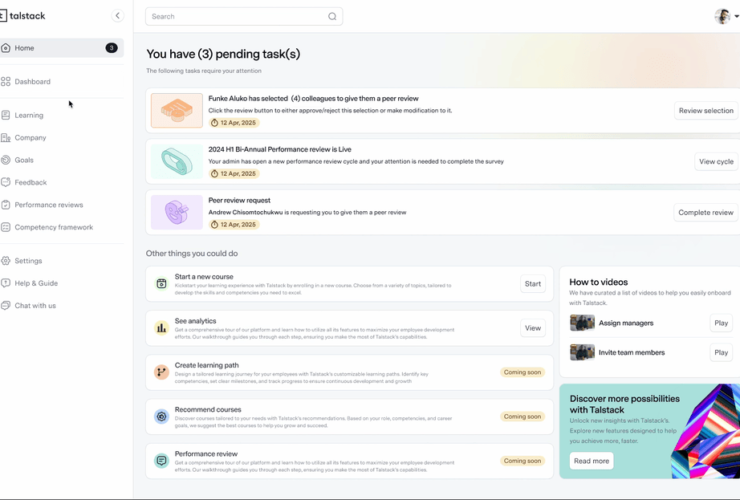Collapse the sidebar with the chevron button

117,16
